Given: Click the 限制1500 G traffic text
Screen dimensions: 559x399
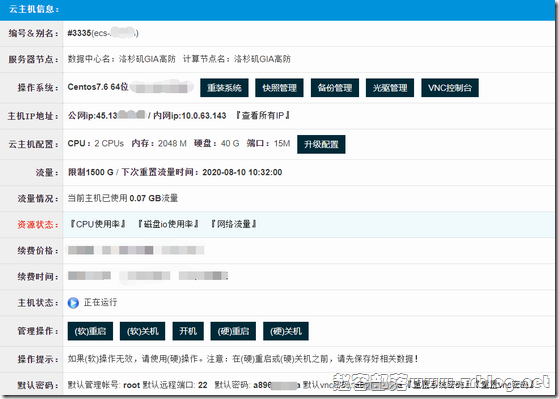Looking at the screenshot, I should pyautogui.click(x=91, y=172).
